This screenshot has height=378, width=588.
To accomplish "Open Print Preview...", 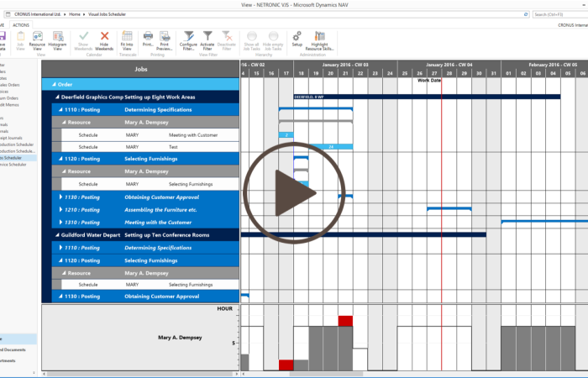I will coord(165,41).
